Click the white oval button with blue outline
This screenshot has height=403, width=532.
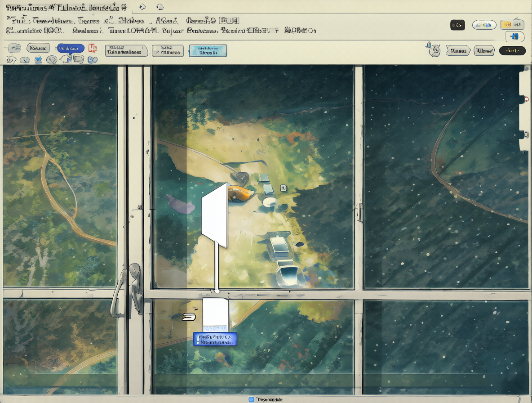pyautogui.click(x=484, y=25)
